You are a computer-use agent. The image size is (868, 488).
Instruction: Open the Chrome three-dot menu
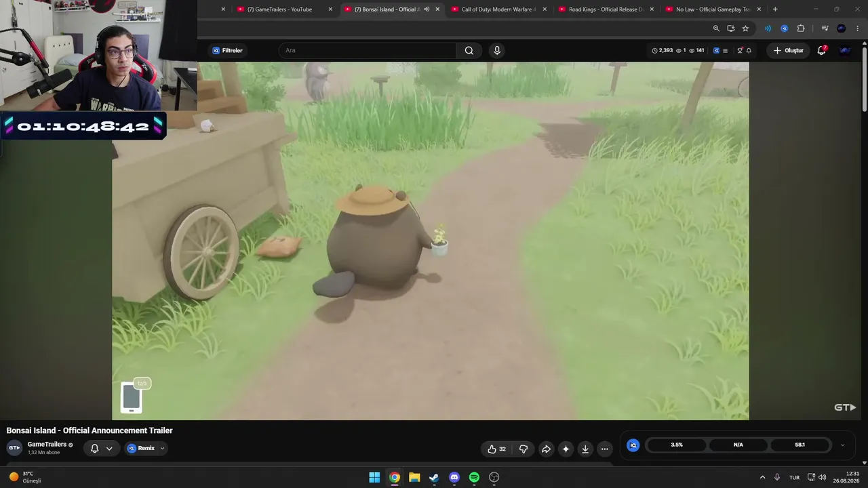tap(857, 28)
